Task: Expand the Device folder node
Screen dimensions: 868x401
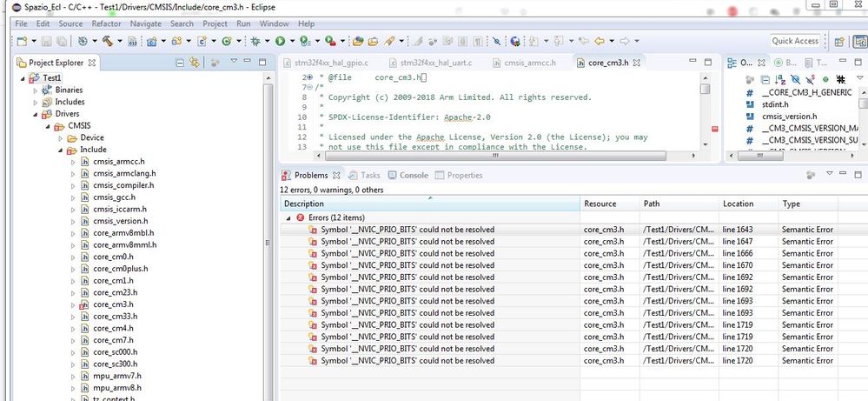Action: click(60, 138)
